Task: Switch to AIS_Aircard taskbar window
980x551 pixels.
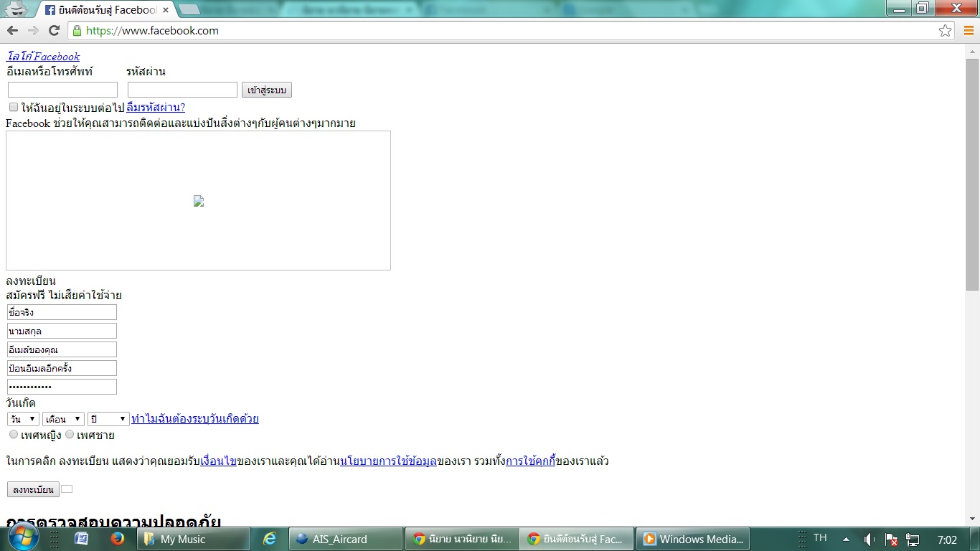Action: pyautogui.click(x=346, y=539)
